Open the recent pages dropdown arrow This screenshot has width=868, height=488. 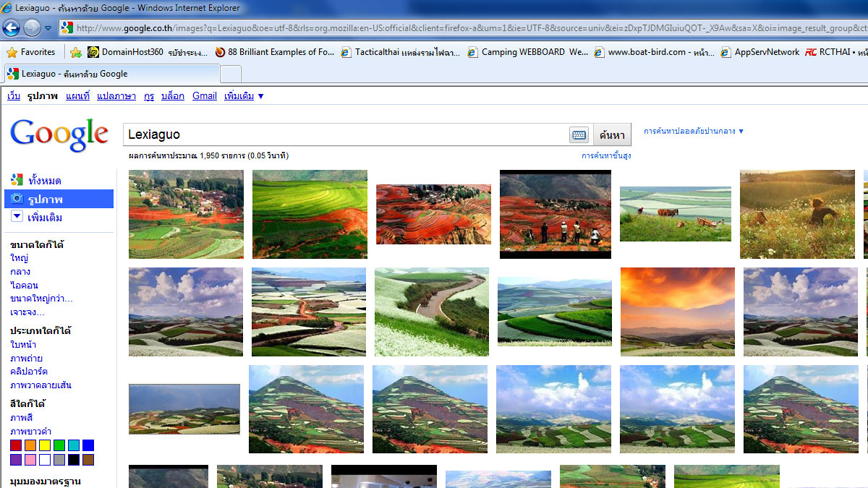click(x=48, y=28)
